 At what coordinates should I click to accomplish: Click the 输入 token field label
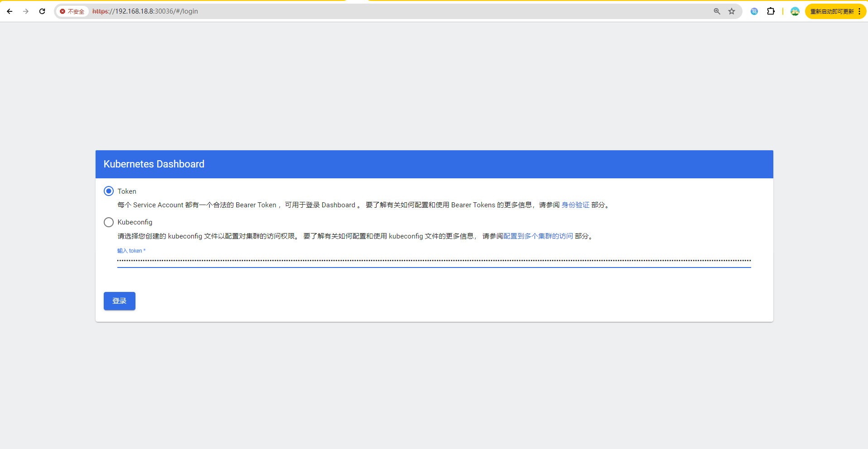click(x=131, y=251)
